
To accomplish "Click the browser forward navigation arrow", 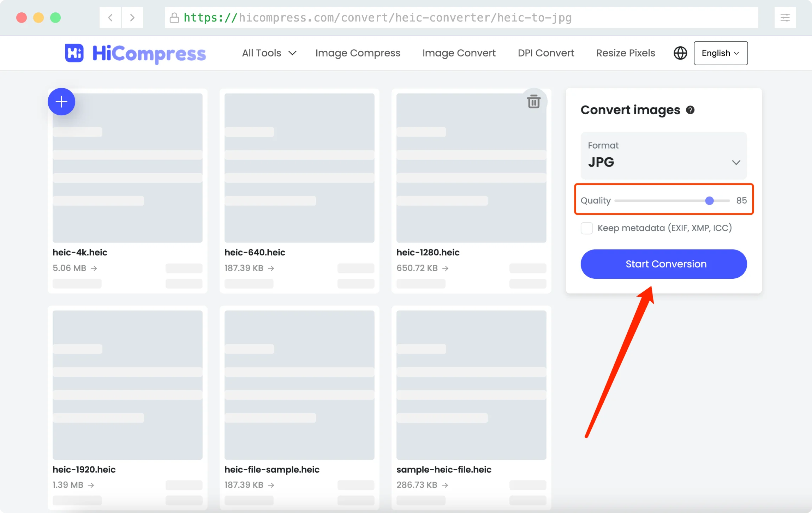I will point(132,17).
